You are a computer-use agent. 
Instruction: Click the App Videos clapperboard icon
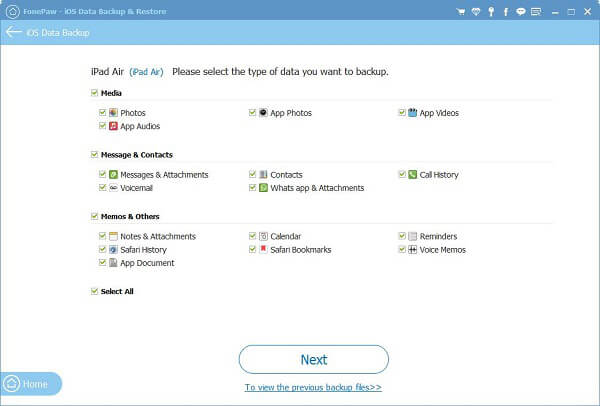click(x=412, y=113)
